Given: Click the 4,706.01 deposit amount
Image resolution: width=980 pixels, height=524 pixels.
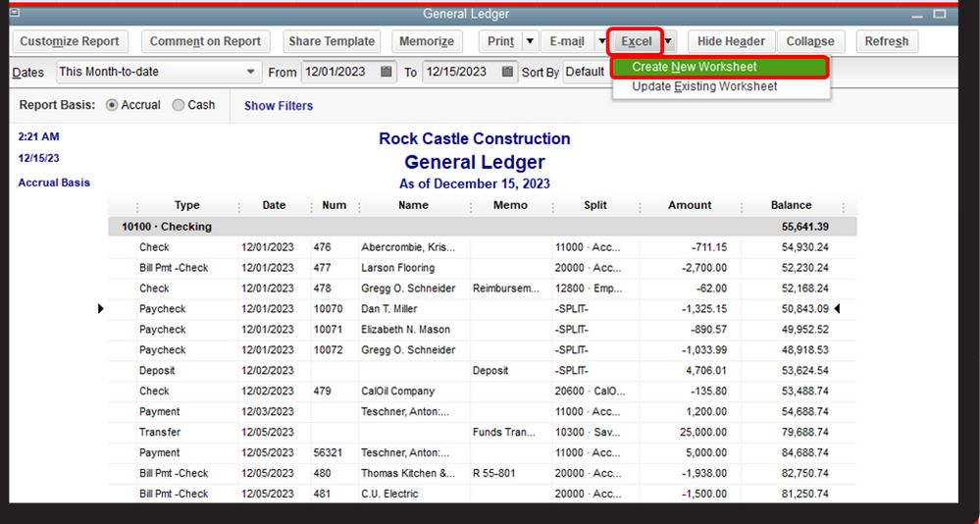Looking at the screenshot, I should [706, 370].
